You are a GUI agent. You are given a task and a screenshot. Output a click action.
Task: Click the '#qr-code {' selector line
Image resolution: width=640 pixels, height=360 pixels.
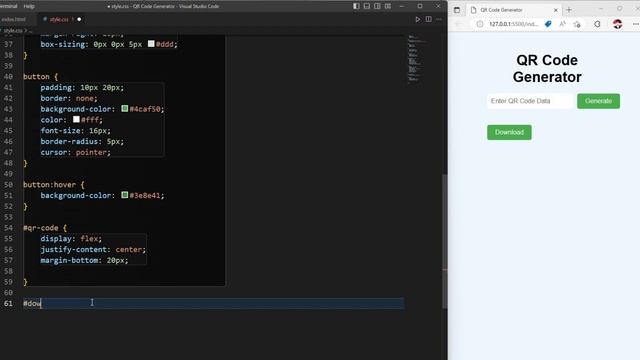(x=45, y=228)
